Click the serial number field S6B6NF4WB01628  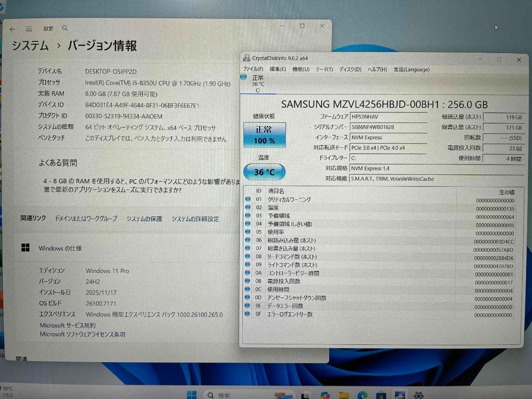(x=388, y=127)
